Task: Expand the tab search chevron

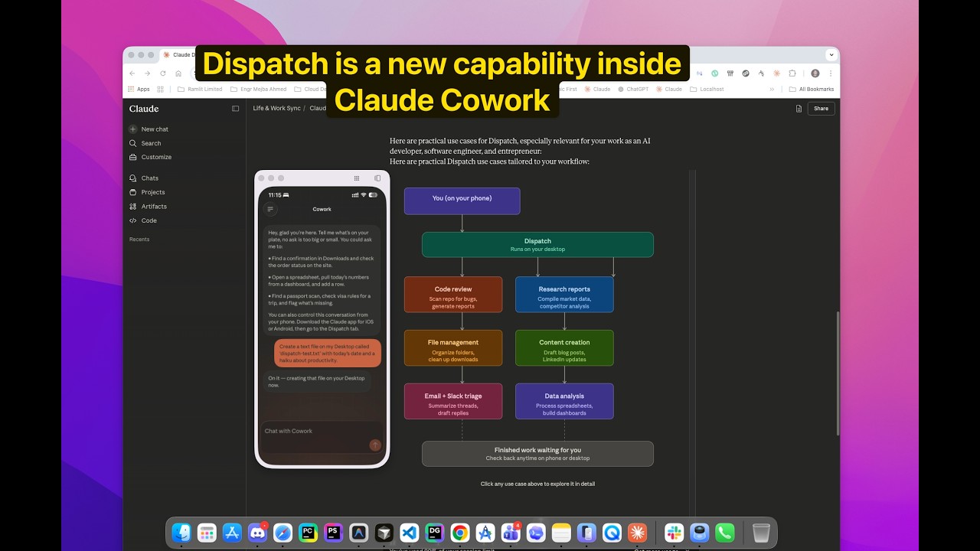Action: (x=831, y=55)
